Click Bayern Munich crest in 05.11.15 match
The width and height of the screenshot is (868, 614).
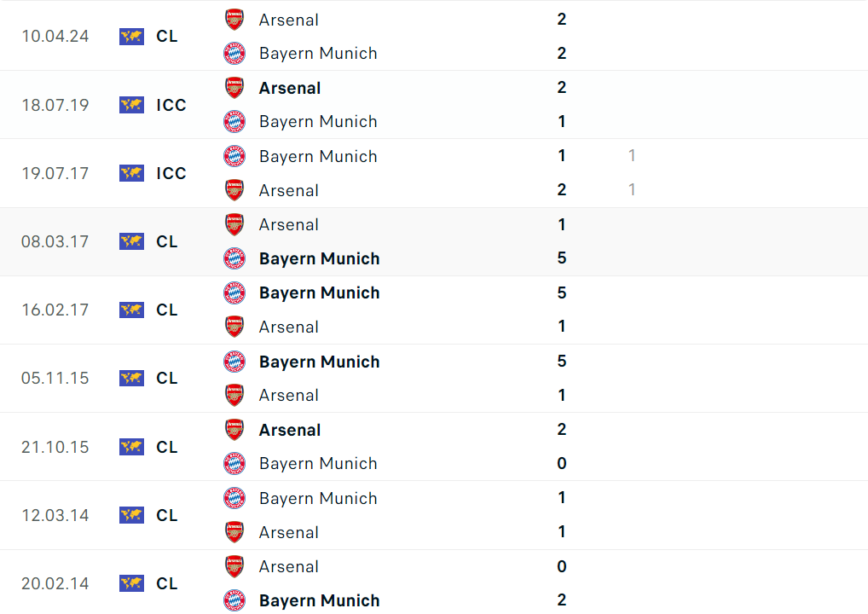pyautogui.click(x=234, y=362)
